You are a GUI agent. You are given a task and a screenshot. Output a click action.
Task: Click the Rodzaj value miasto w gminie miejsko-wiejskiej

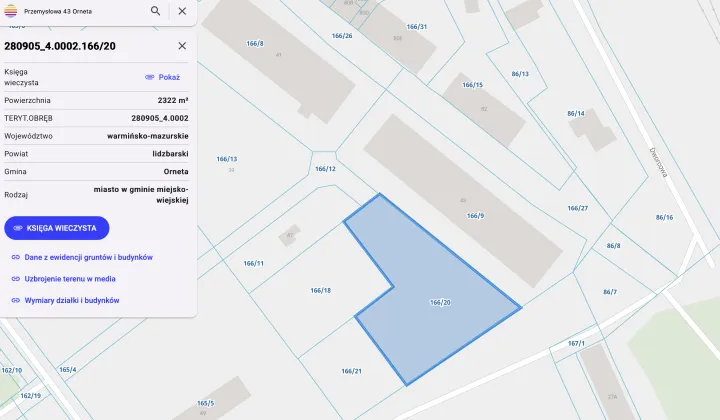tap(141, 195)
